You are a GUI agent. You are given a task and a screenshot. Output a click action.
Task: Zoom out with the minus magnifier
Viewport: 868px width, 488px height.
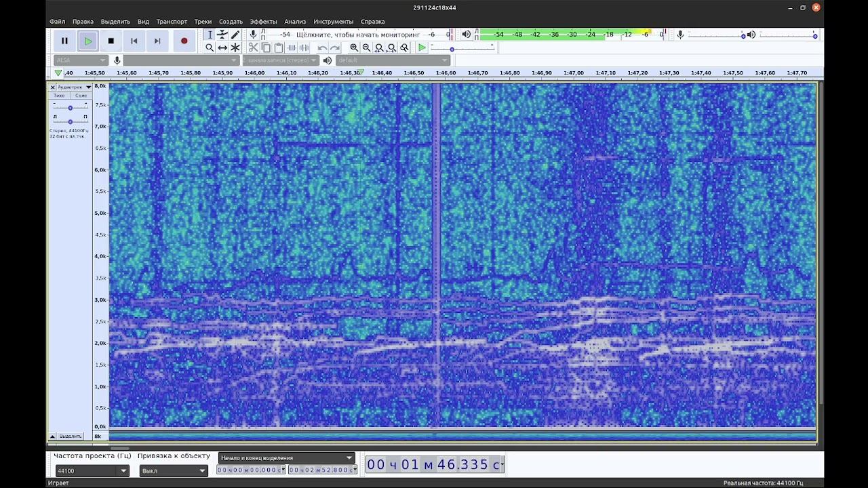[367, 47]
